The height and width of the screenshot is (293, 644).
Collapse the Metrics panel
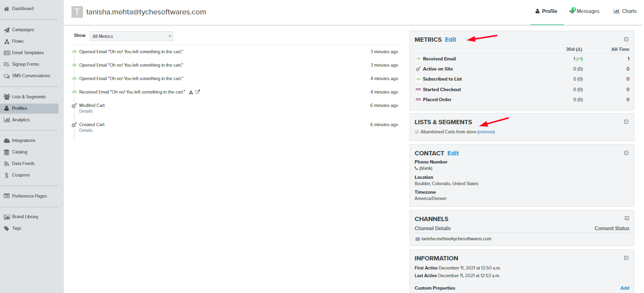coord(626,39)
